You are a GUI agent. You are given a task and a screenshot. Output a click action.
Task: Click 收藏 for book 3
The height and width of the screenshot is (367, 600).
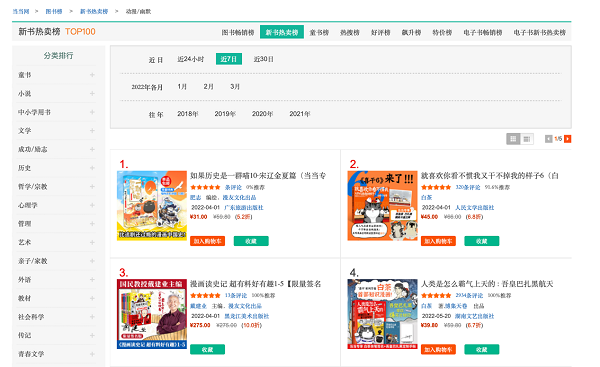[207, 349]
